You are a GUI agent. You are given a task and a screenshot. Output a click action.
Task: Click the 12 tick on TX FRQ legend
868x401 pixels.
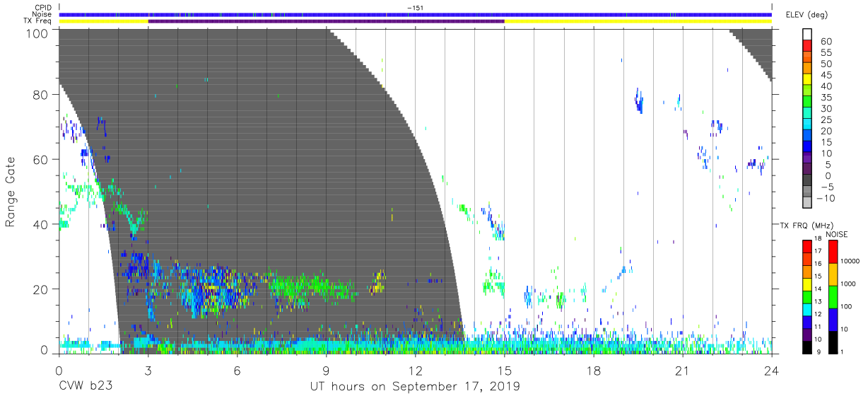818,314
